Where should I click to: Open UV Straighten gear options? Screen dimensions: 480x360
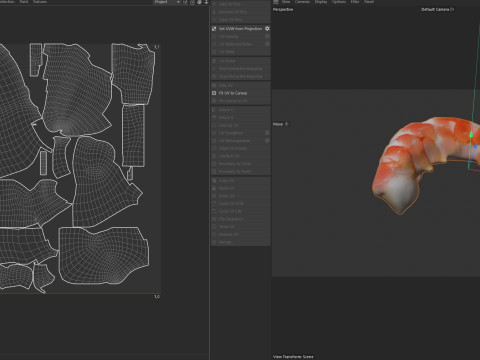tap(267, 133)
